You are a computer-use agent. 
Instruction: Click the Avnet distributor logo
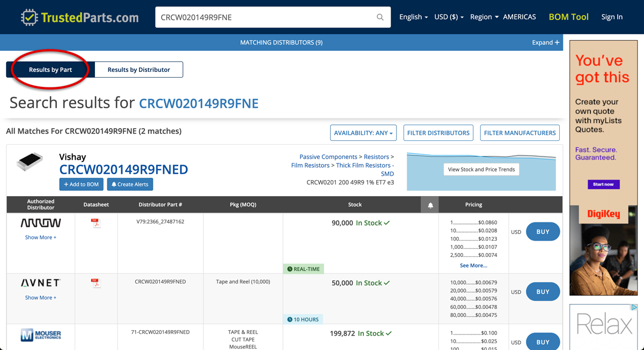coord(41,283)
